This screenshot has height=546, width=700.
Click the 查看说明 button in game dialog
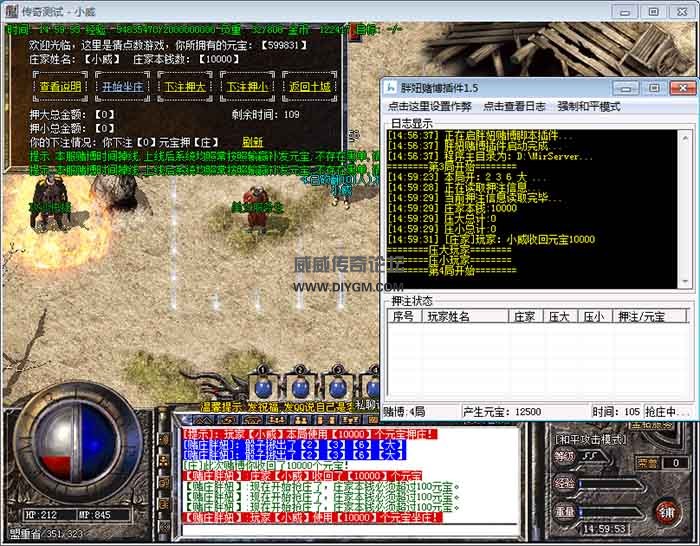(x=60, y=87)
